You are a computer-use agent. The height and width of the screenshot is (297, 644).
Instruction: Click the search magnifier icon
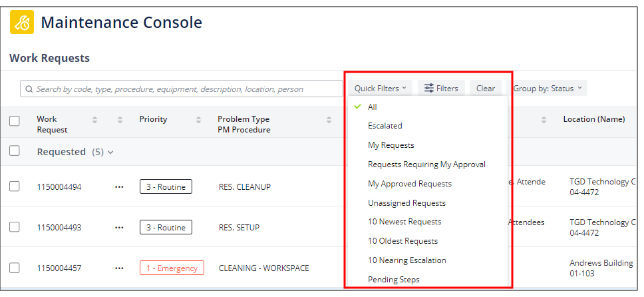click(x=29, y=89)
